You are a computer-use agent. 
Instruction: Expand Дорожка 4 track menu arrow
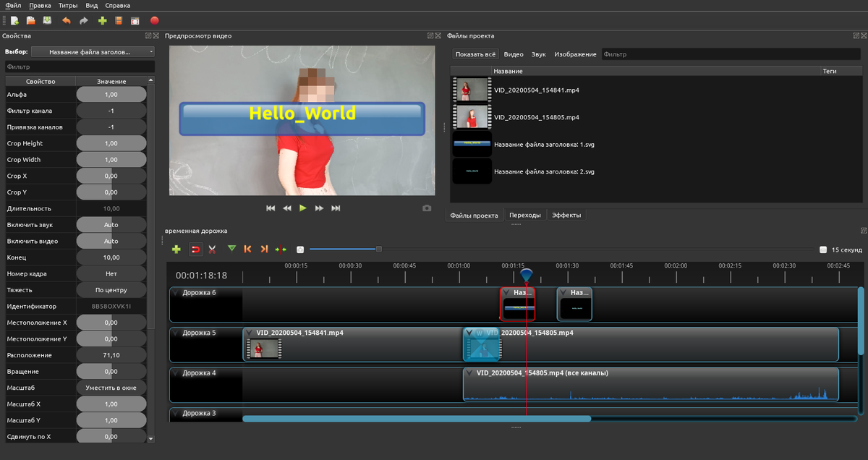(176, 373)
